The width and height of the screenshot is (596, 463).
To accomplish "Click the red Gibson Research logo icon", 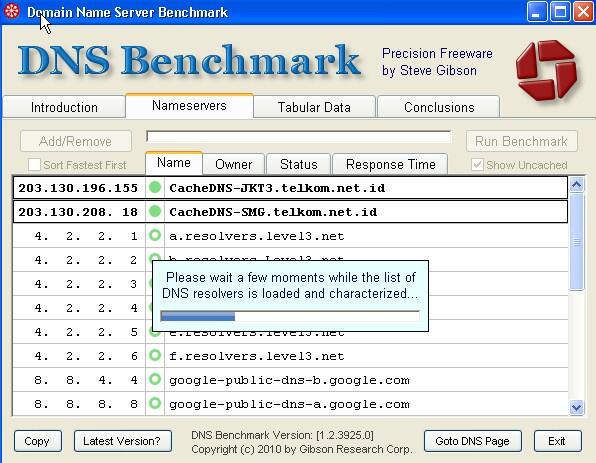I will [x=547, y=70].
